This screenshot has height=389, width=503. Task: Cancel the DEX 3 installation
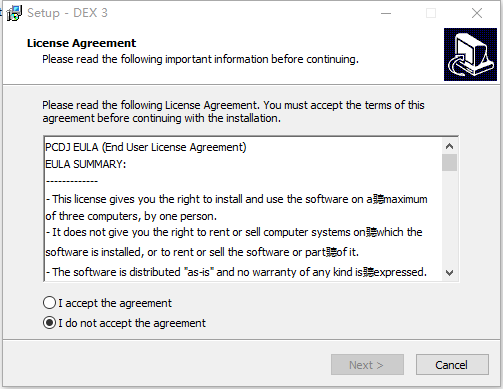tap(452, 365)
